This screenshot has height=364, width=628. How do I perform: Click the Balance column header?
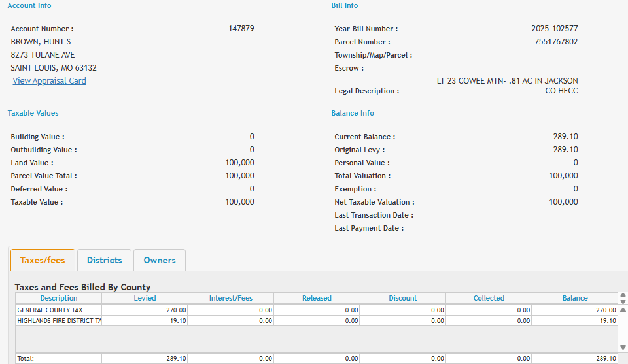point(575,298)
